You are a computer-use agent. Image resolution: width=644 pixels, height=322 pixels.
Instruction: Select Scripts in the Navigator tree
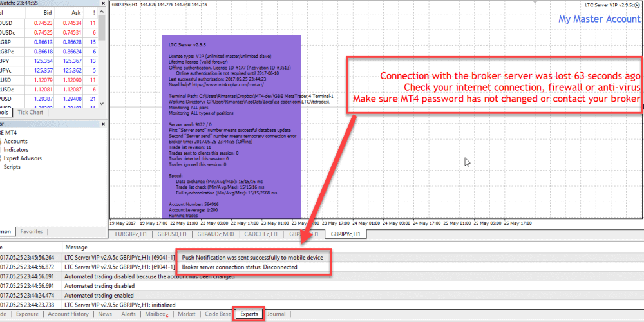coord(12,167)
